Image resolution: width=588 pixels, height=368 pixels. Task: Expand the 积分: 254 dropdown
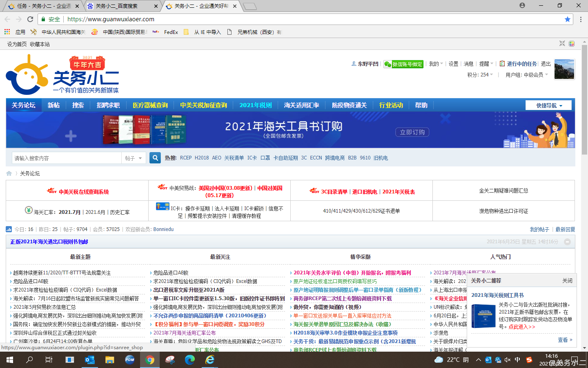[x=480, y=75]
